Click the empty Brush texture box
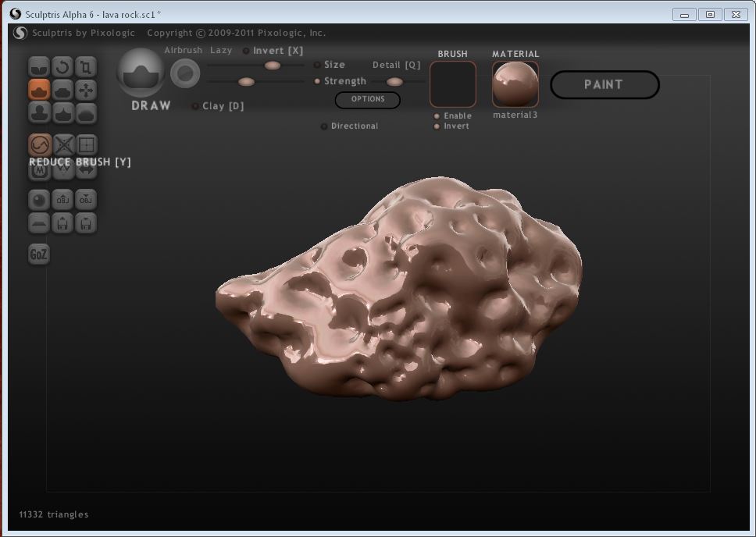 453,84
